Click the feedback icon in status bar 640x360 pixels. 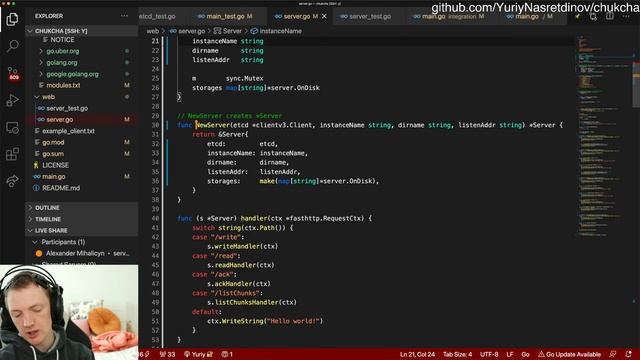[613, 354]
